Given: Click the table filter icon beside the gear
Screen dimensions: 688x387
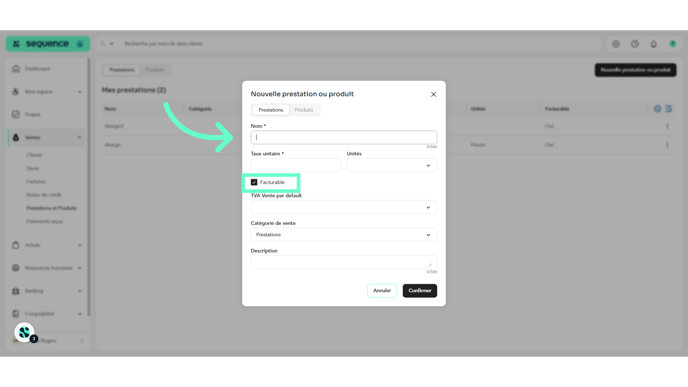Looking at the screenshot, I should coord(668,109).
